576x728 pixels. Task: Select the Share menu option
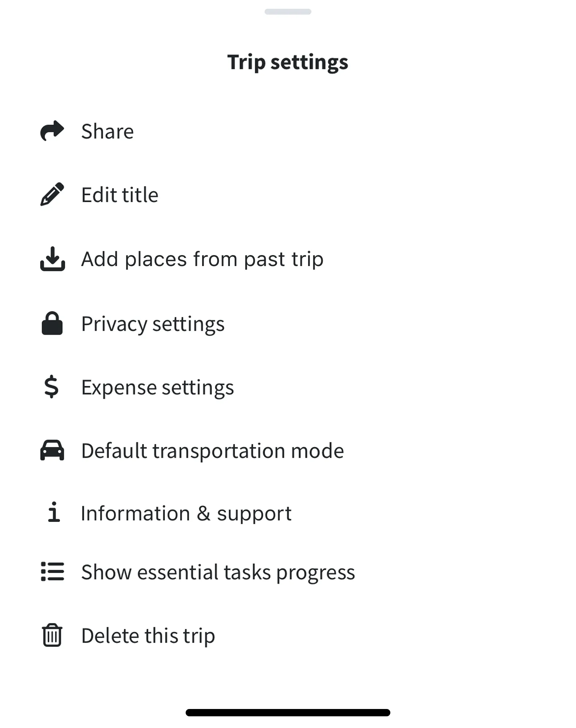107,131
